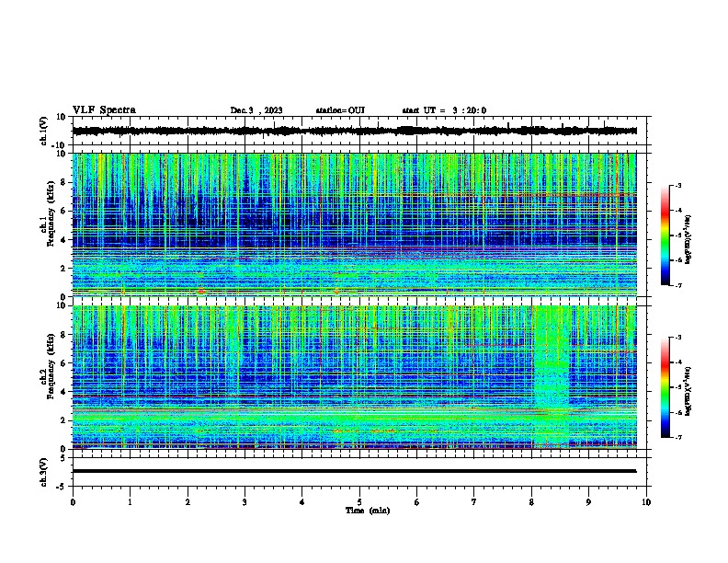The image size is (728, 563).
Task: Click the "station=OUI" header label
Action: click(340, 110)
